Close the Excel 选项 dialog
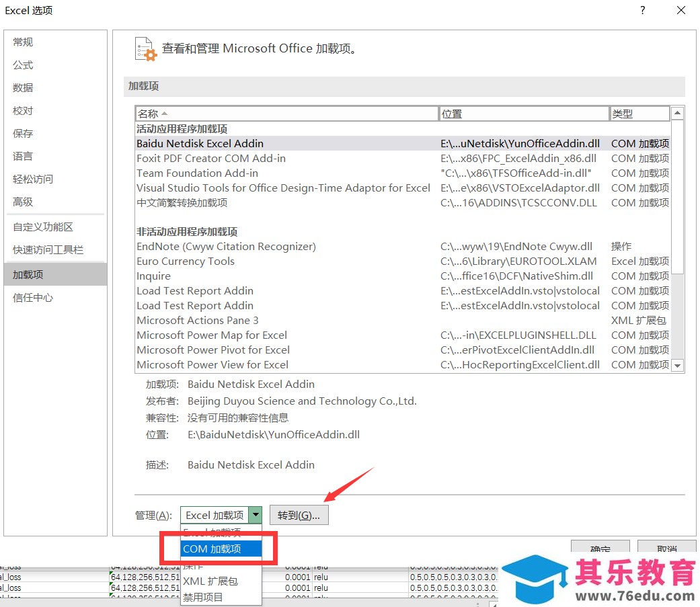 [x=680, y=10]
